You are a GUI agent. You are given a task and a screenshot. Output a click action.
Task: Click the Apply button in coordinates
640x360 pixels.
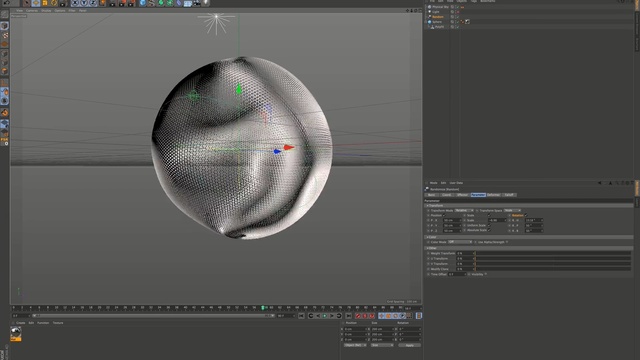(409, 345)
